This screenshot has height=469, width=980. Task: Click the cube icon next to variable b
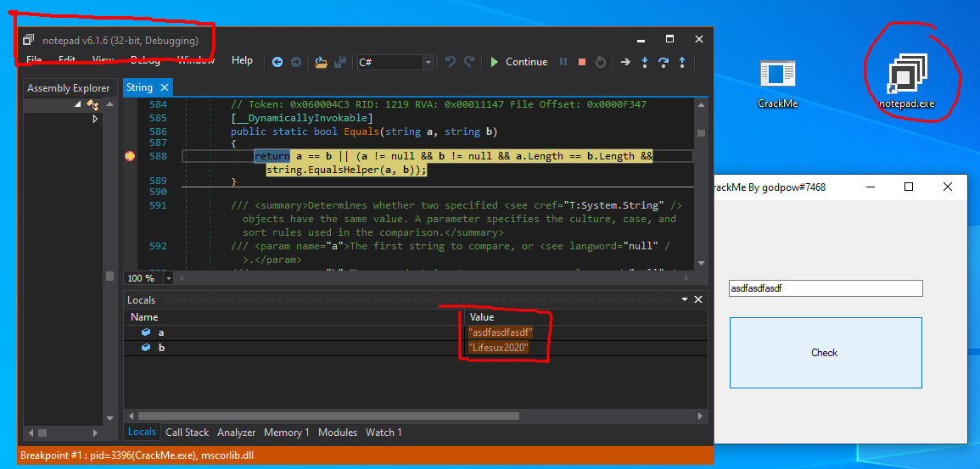pyautogui.click(x=146, y=347)
